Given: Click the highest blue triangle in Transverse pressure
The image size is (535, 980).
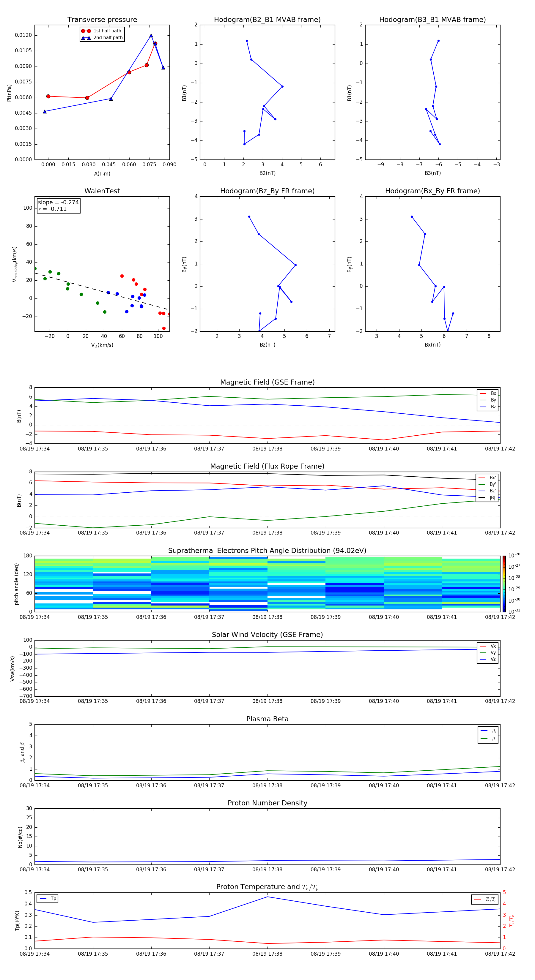Looking at the screenshot, I should [x=151, y=36].
